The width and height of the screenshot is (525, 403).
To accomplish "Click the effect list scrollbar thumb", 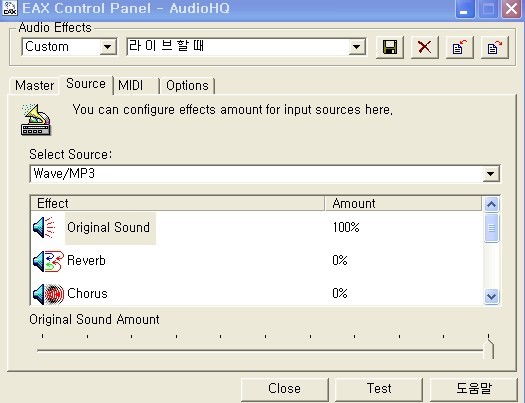I will coord(491,228).
